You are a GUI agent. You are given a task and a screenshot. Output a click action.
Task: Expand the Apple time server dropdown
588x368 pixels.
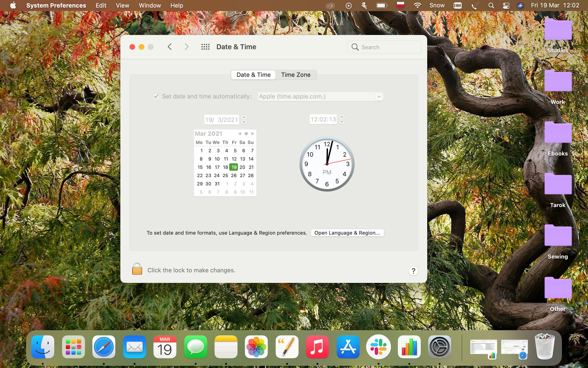(379, 97)
